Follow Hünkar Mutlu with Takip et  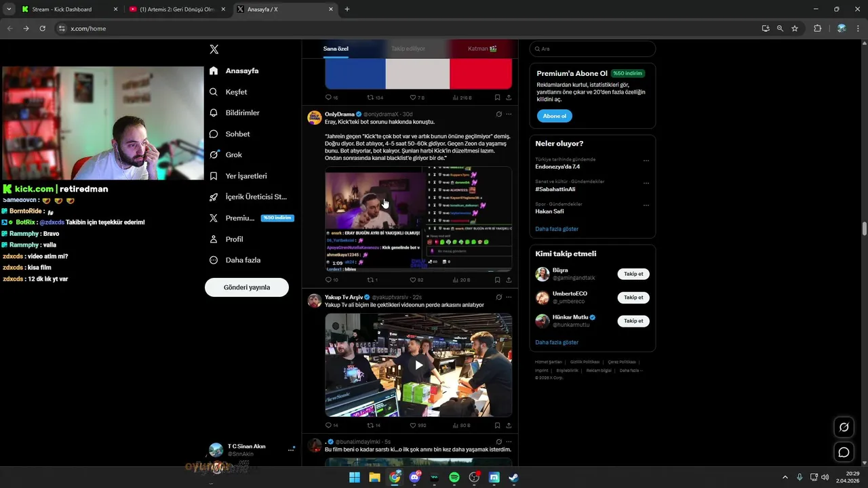[x=633, y=321]
